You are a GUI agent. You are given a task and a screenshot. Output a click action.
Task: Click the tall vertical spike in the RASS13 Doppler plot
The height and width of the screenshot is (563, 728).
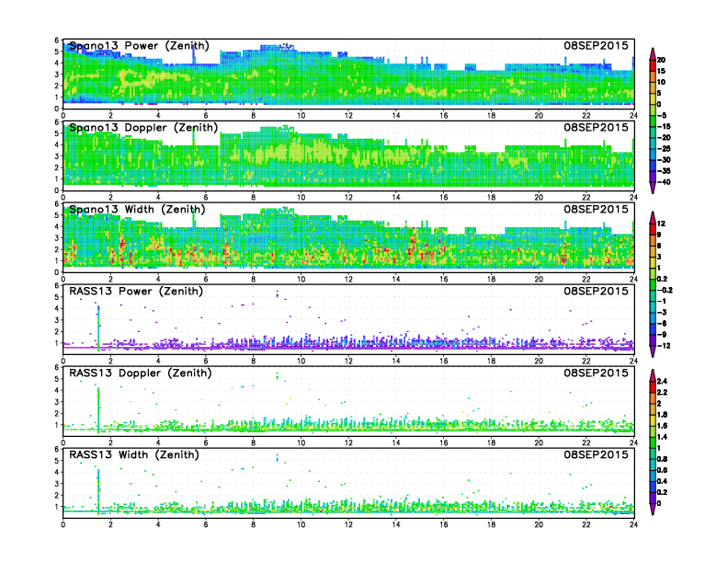tap(98, 410)
